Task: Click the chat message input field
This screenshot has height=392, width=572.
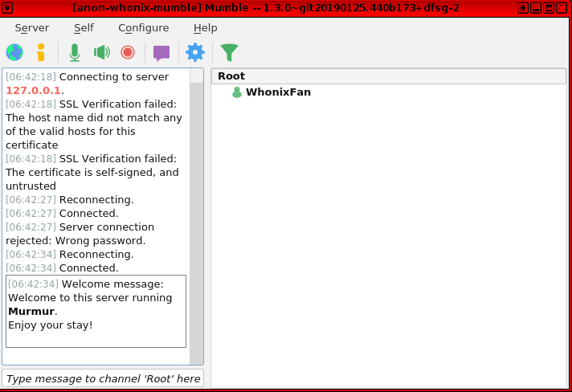Action: point(103,378)
